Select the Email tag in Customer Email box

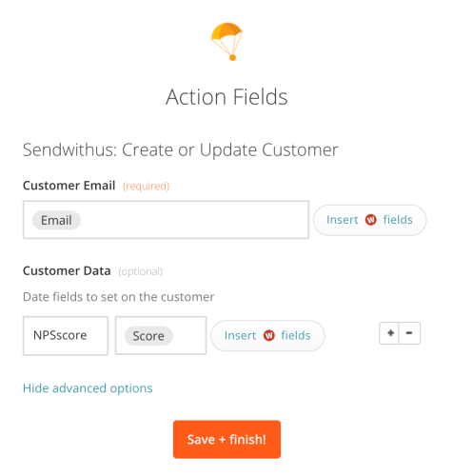56,220
